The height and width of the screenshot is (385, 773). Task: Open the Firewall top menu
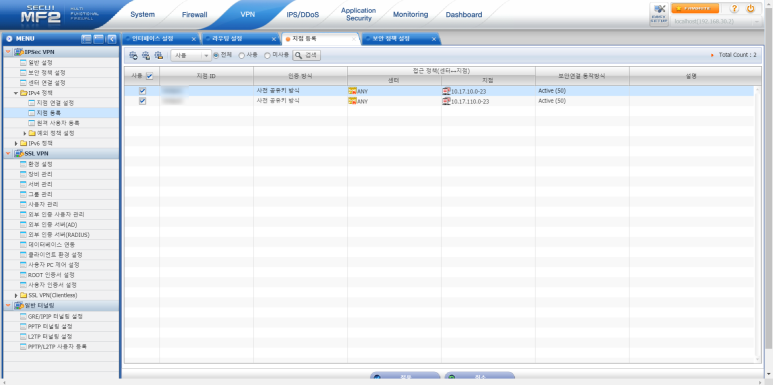(x=195, y=15)
